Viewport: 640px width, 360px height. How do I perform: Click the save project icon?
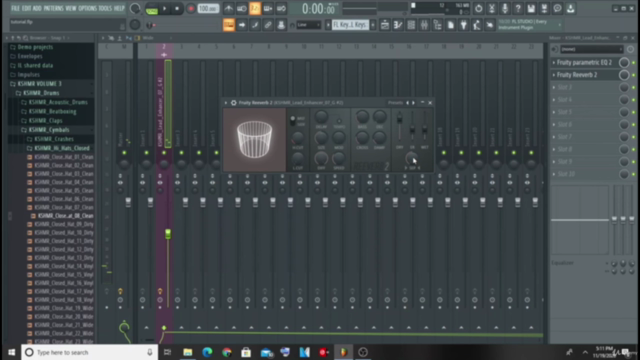(x=531, y=8)
